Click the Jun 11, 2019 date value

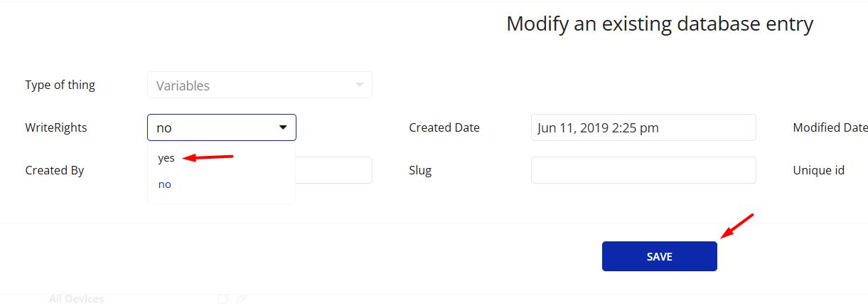coord(598,128)
